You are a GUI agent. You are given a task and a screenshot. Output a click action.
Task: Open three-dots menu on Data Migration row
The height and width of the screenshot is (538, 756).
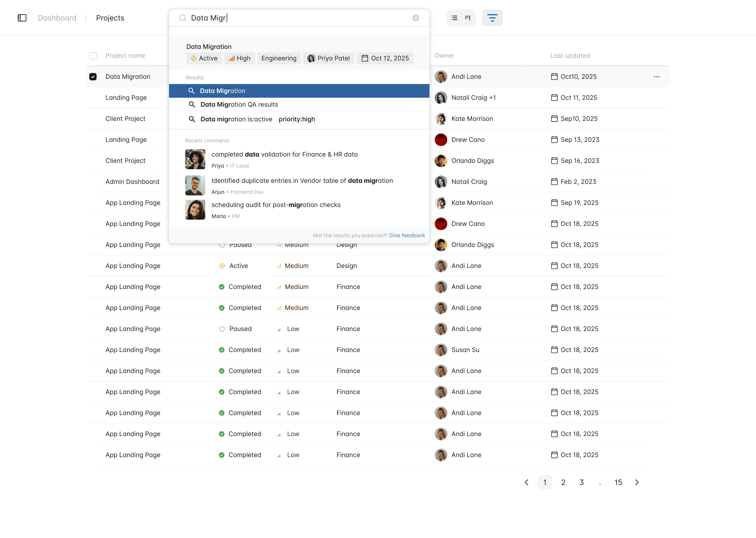pyautogui.click(x=657, y=76)
